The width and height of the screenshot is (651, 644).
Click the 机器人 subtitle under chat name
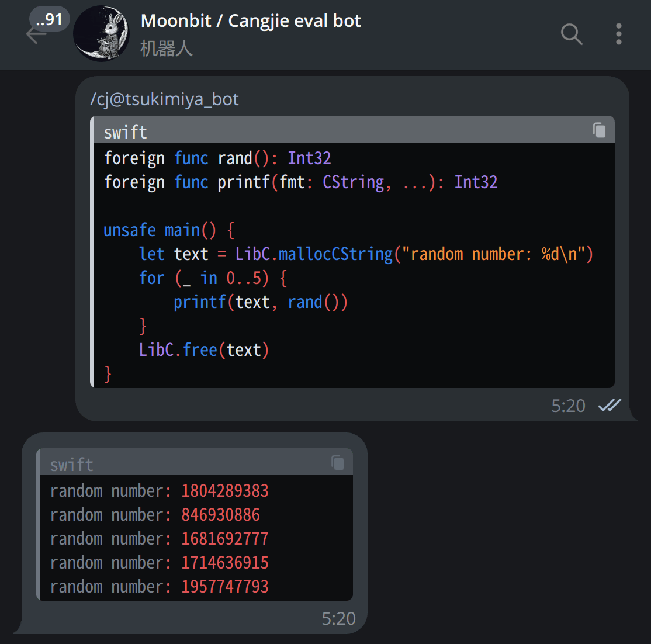pyautogui.click(x=167, y=49)
